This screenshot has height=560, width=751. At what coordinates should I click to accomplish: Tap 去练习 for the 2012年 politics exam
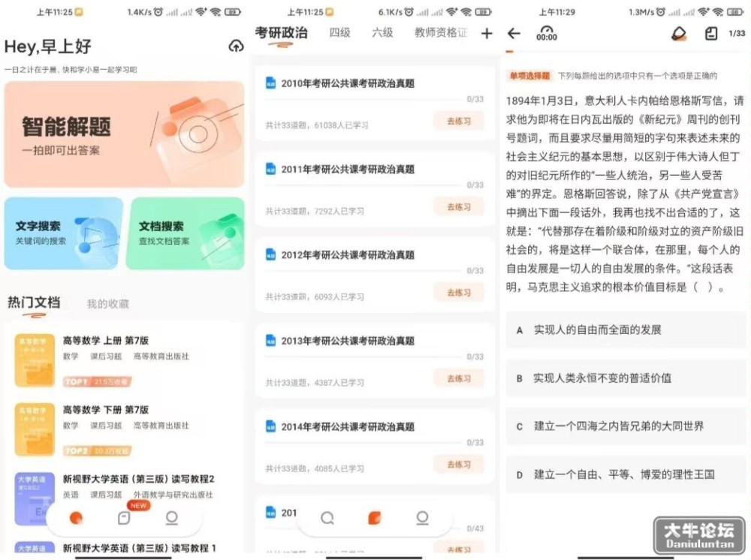pos(458,293)
